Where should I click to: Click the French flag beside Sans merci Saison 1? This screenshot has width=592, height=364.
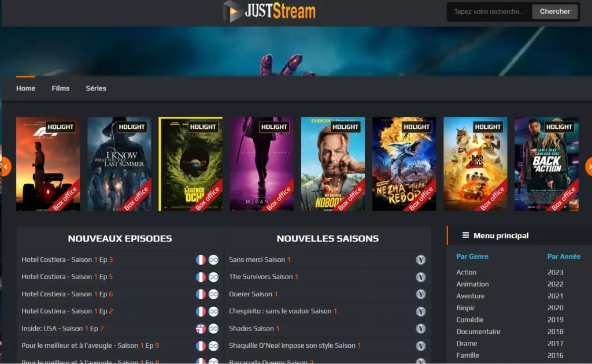pyautogui.click(x=421, y=259)
